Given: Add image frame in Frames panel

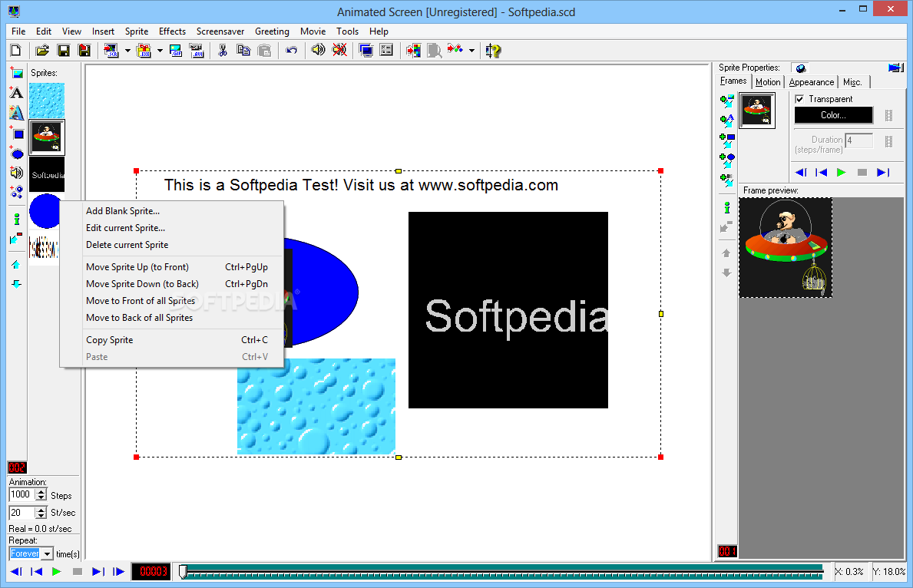Looking at the screenshot, I should click(726, 101).
